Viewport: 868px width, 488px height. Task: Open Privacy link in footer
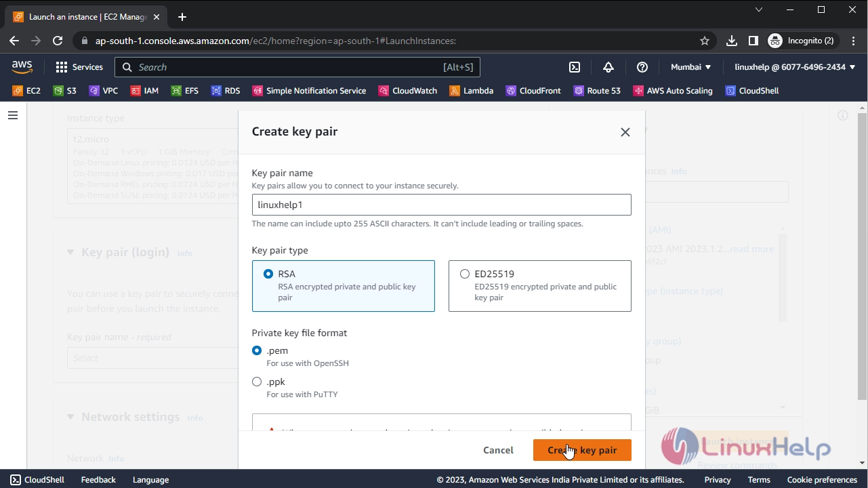[718, 479]
